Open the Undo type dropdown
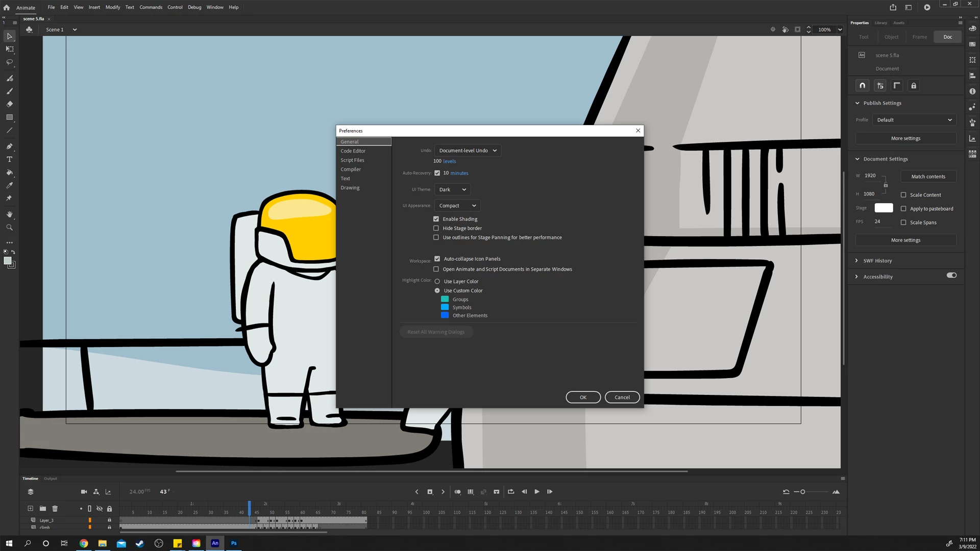This screenshot has width=980, height=551. click(468, 151)
